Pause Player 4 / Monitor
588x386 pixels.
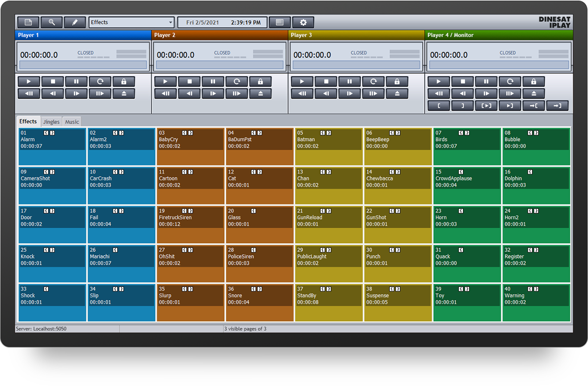(486, 82)
